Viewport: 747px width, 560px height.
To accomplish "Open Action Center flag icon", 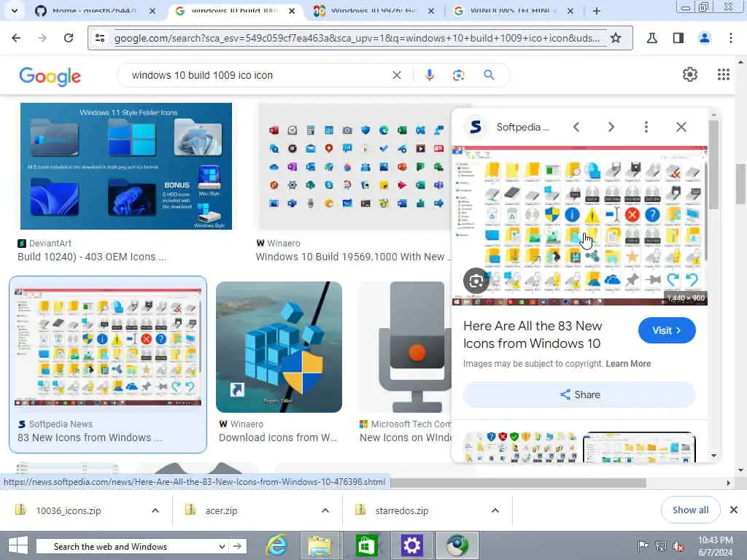I will coord(643,546).
